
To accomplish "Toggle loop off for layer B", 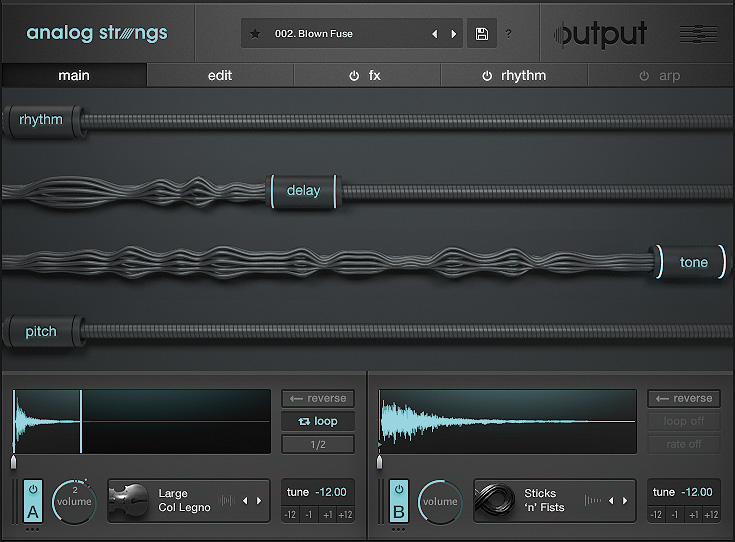I will (684, 422).
